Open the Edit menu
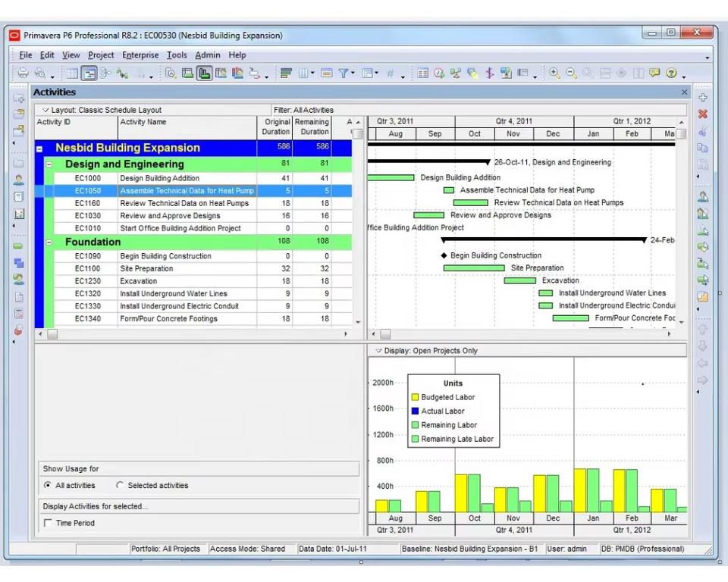This screenshot has width=728, height=582. pyautogui.click(x=47, y=55)
